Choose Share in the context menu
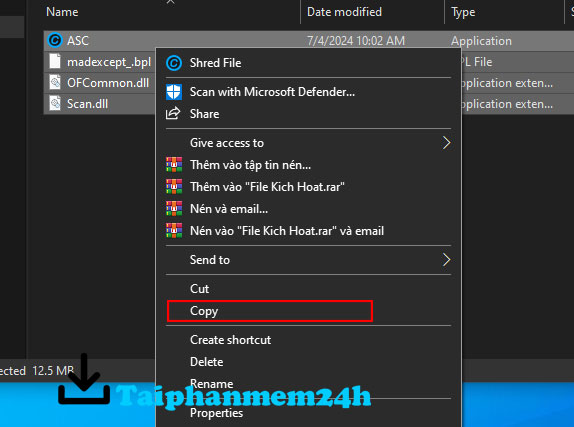 click(205, 114)
